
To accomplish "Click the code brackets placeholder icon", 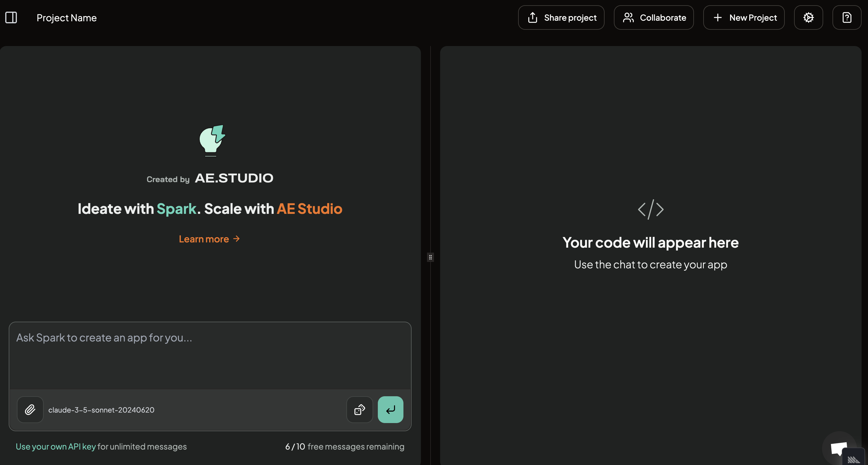I will (651, 209).
